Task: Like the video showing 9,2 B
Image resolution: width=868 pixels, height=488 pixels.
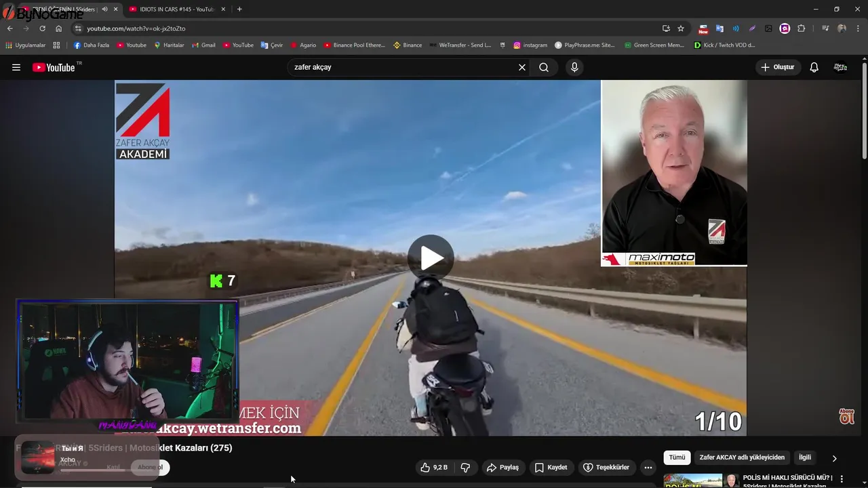Action: [x=433, y=468]
